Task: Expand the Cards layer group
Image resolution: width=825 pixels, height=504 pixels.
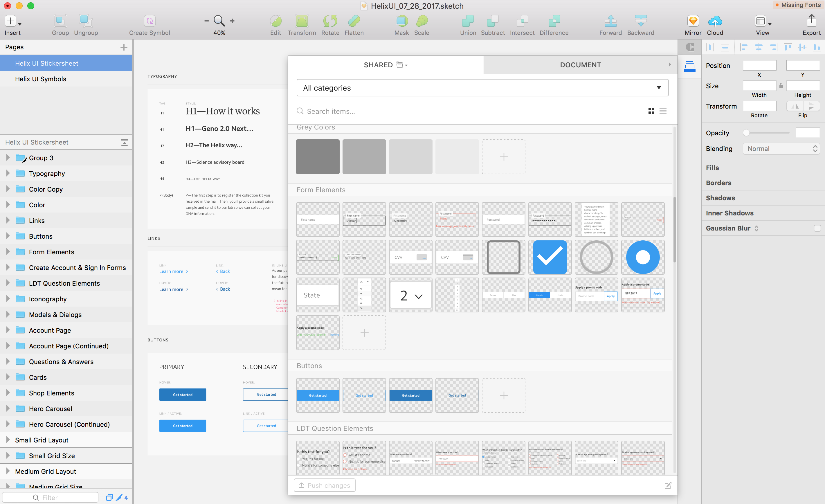Action: point(8,377)
